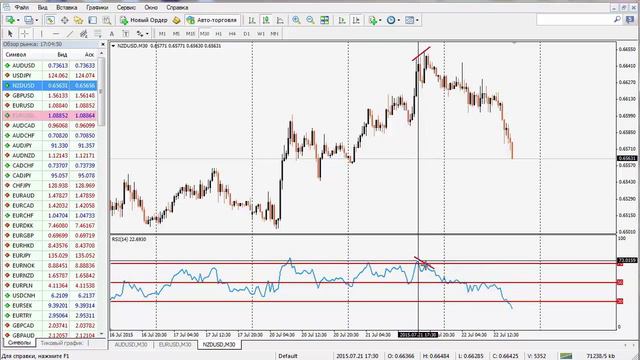Switch chart to bar chart icon
Viewport: 640px width, 360px height.
click(252, 20)
